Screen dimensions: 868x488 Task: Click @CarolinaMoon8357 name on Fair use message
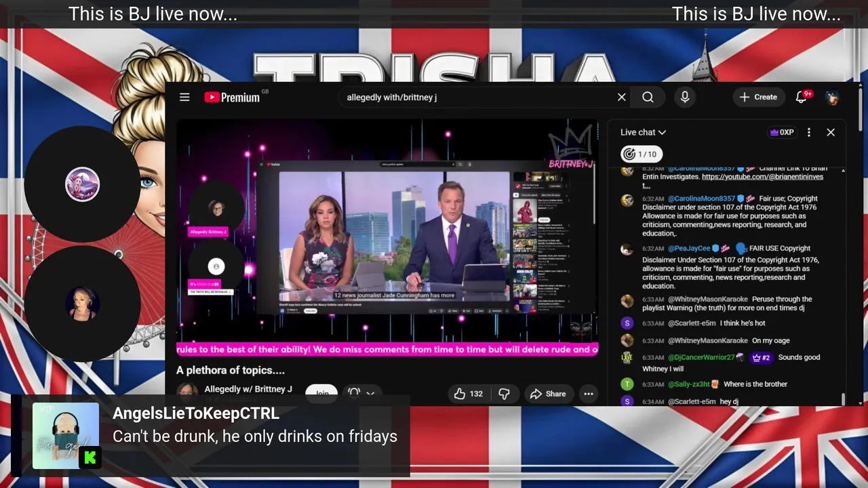pyautogui.click(x=701, y=199)
